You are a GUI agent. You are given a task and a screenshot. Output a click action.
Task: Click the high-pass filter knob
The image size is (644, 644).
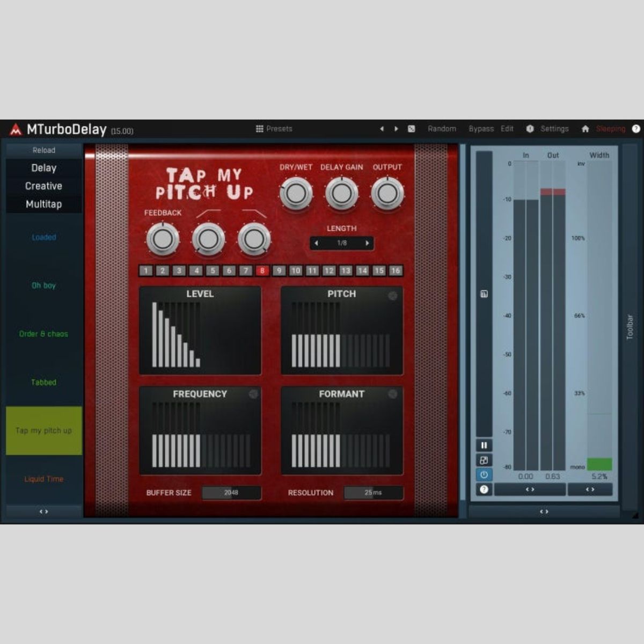pyautogui.click(x=208, y=239)
